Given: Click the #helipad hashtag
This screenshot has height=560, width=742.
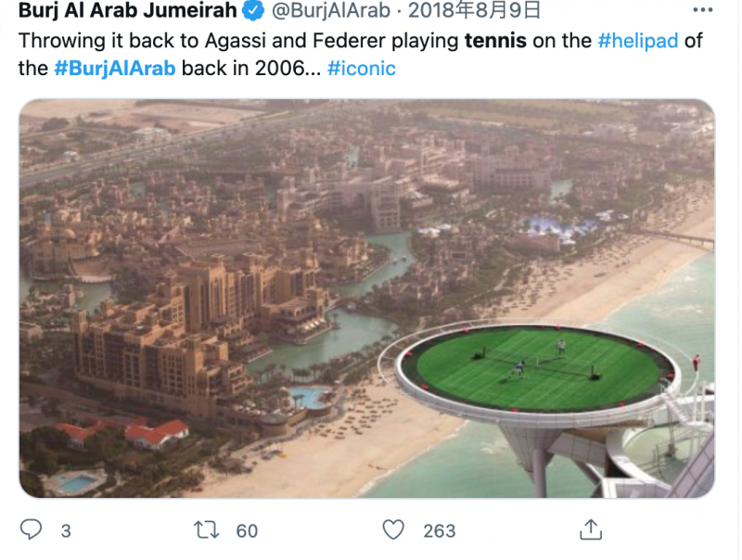Looking at the screenshot, I should click(639, 42).
